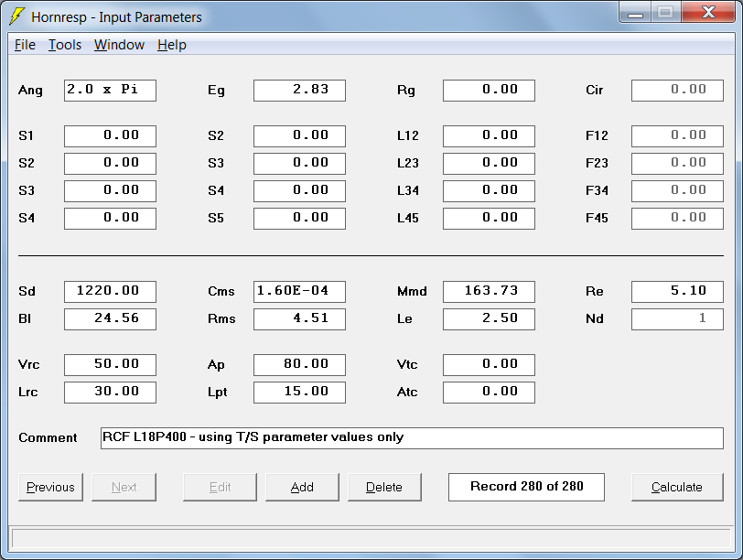The image size is (743, 560).
Task: Click the Nd field showing 1
Action: pos(678,318)
